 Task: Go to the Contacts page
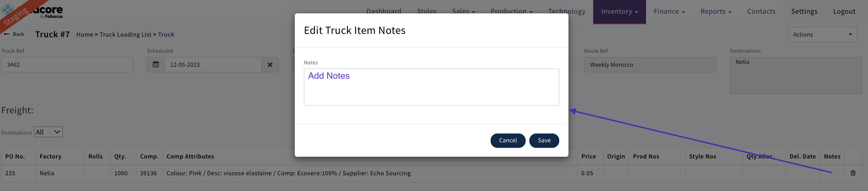click(761, 12)
